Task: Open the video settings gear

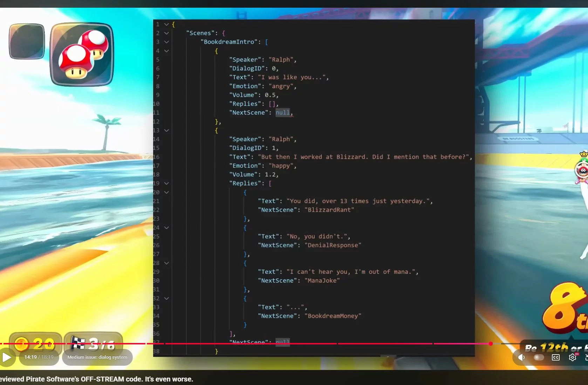Action: point(573,357)
